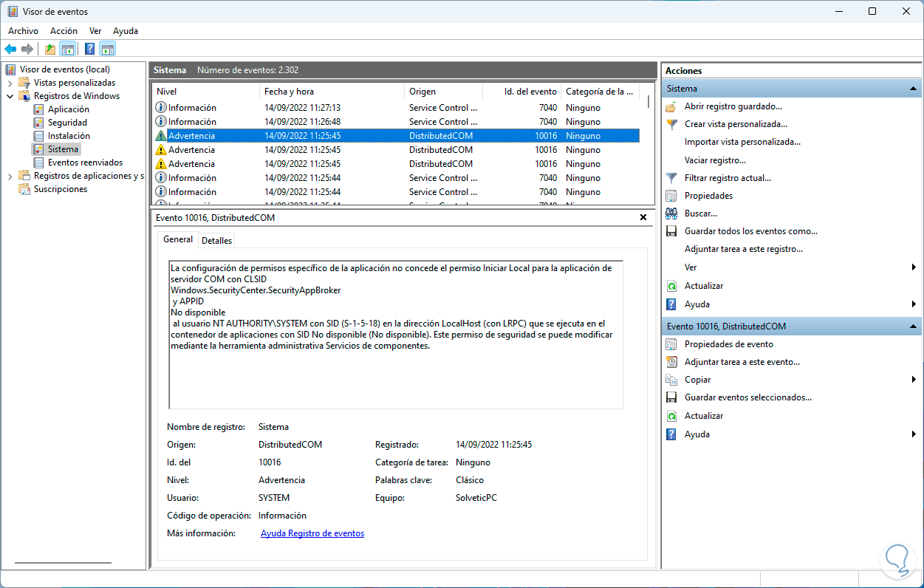Click 'Abrir registro guardado...' folder action

coord(733,106)
